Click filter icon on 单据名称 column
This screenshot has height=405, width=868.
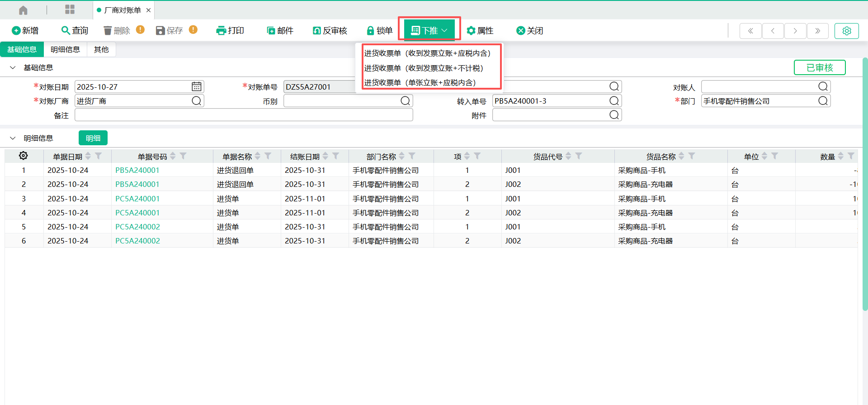pos(268,156)
